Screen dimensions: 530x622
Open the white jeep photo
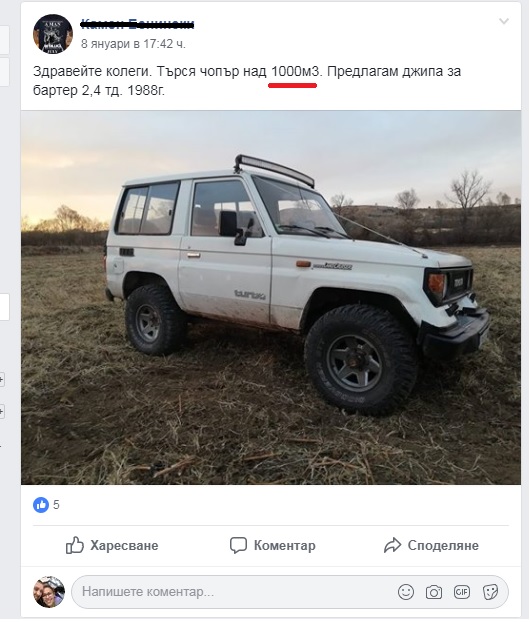(x=271, y=298)
